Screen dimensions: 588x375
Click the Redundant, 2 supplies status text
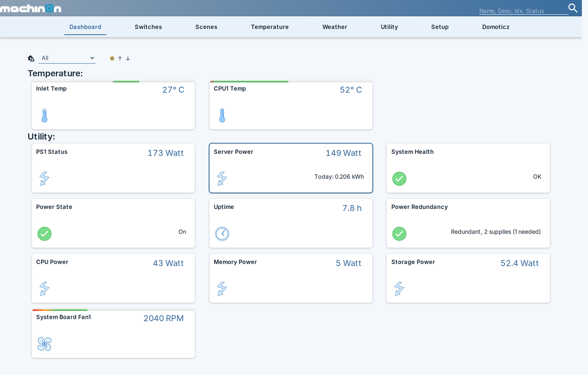pyautogui.click(x=496, y=232)
